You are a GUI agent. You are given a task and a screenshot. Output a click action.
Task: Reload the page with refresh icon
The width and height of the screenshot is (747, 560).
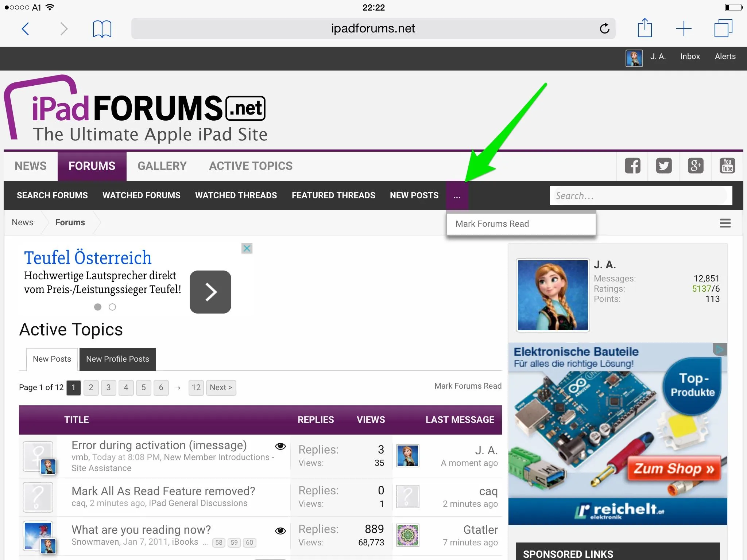(604, 28)
